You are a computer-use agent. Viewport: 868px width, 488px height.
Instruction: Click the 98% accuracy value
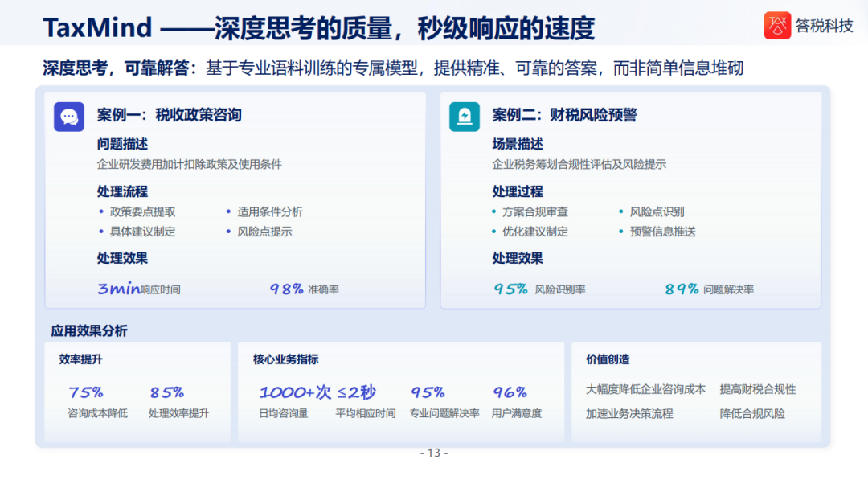point(286,289)
